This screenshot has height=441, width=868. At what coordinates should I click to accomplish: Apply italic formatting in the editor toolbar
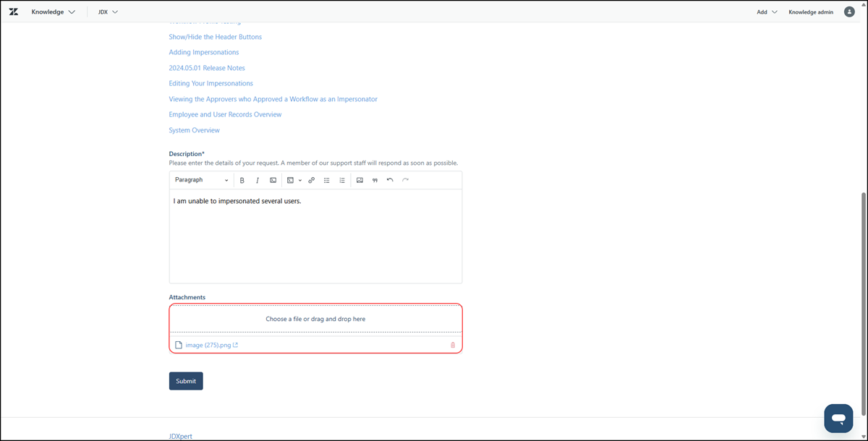pos(257,180)
